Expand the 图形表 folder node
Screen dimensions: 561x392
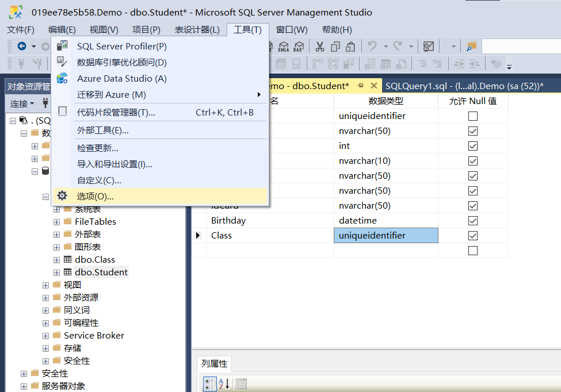pyautogui.click(x=56, y=247)
